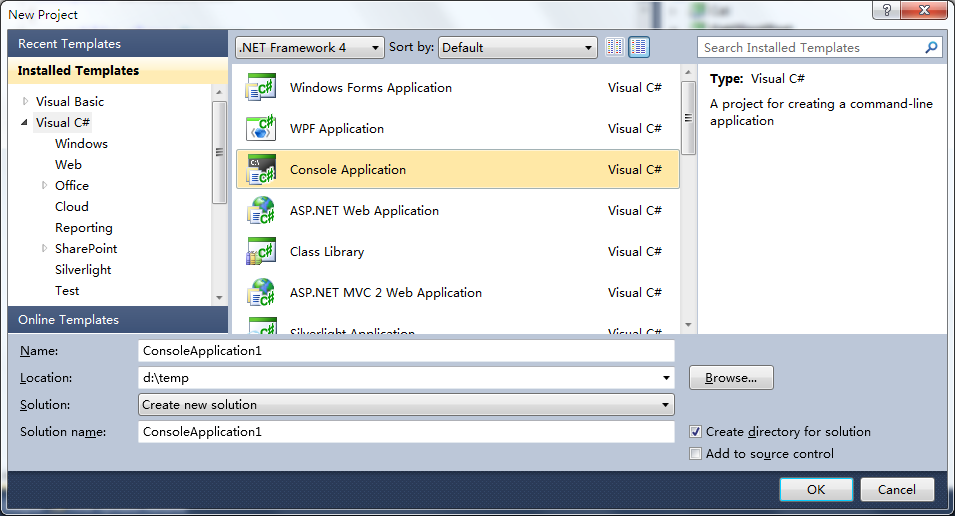
Task: Open the Location path dropdown arrow
Action: coord(666,378)
